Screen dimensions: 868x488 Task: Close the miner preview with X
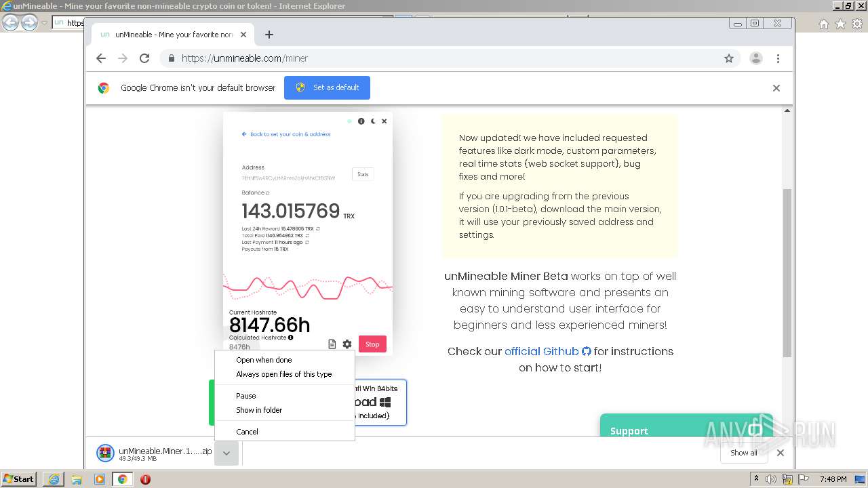pos(384,121)
